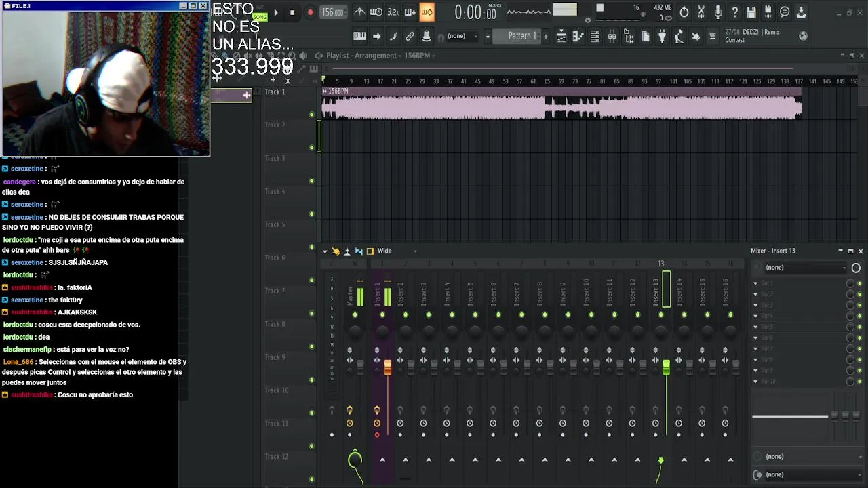The width and height of the screenshot is (868, 488).
Task: Open the Mixer view icon in toolbar
Action: 612,37
